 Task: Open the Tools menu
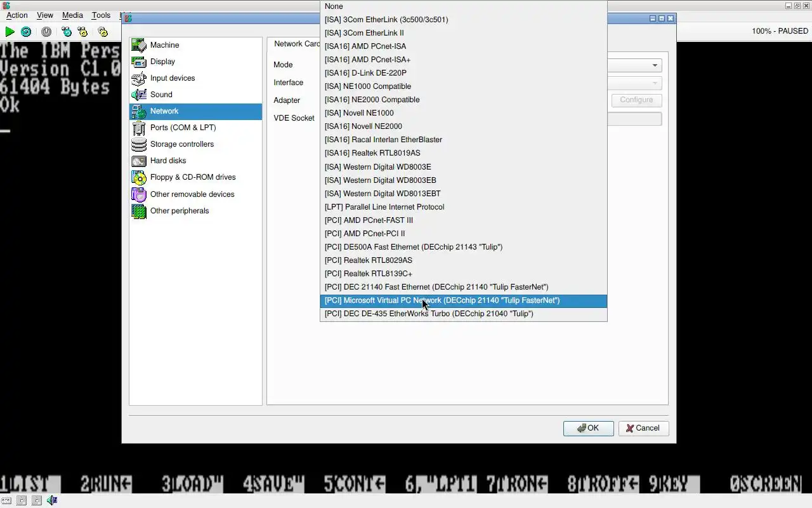click(101, 15)
